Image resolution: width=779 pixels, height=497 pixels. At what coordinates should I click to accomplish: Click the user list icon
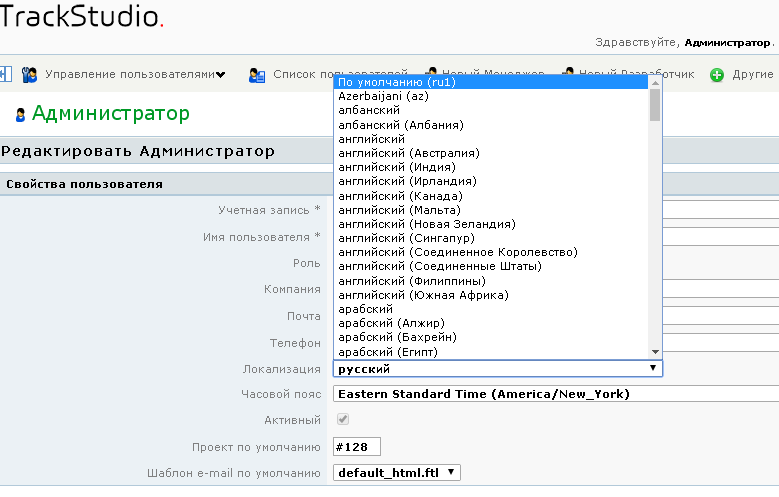click(257, 75)
